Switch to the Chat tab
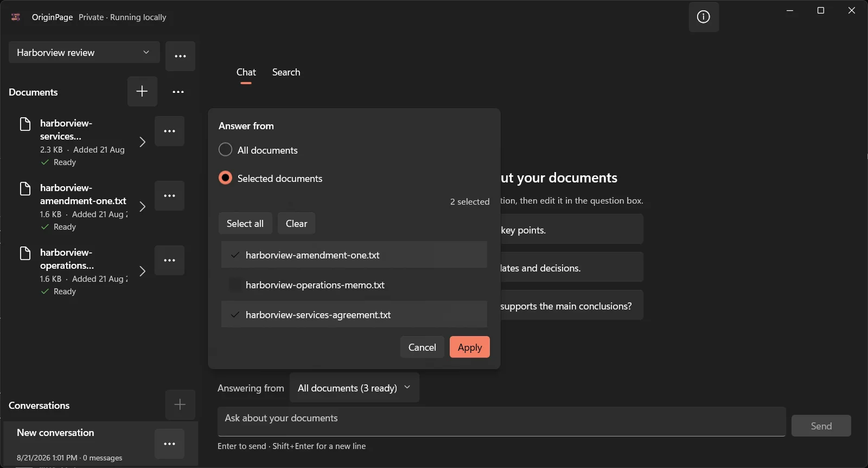Image resolution: width=868 pixels, height=468 pixels. 246,72
